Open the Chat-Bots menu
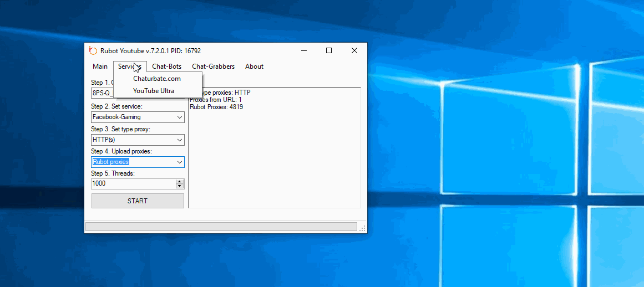 click(x=167, y=66)
